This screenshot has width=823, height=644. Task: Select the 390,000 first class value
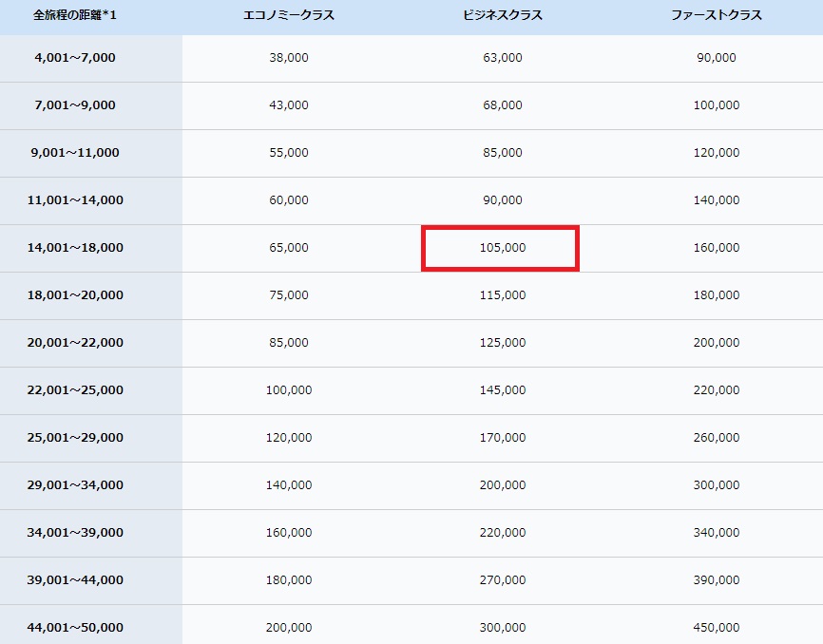[717, 580]
